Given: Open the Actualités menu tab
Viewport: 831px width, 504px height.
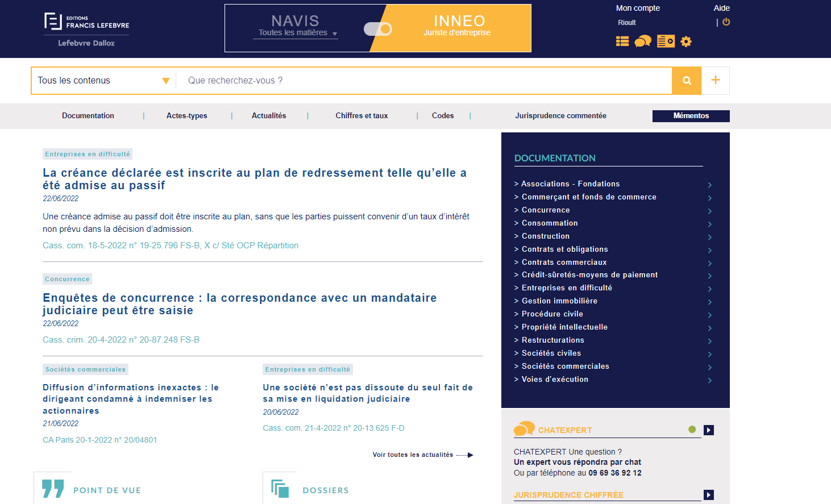Looking at the screenshot, I should 269,116.
